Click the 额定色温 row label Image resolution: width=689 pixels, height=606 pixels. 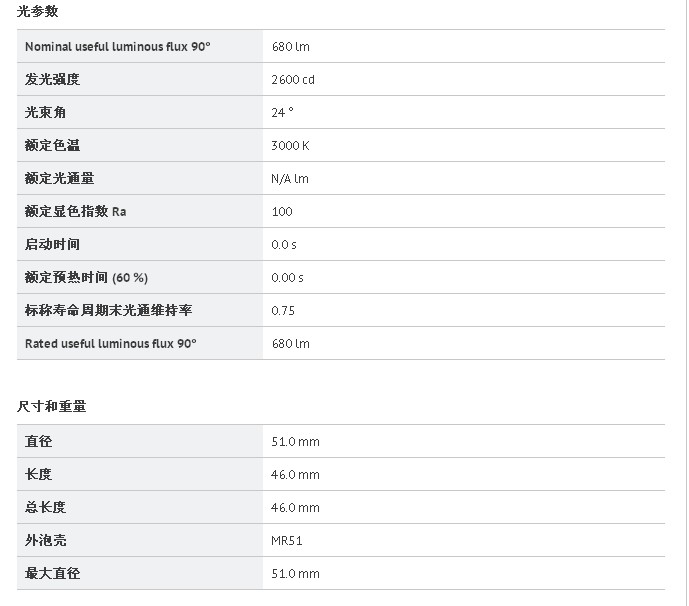click(52, 145)
